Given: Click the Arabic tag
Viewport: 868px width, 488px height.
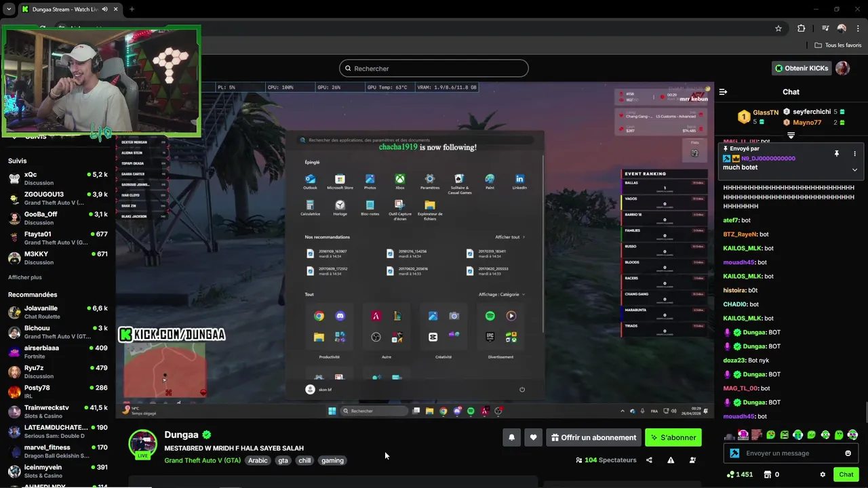Looking at the screenshot, I should [258, 460].
